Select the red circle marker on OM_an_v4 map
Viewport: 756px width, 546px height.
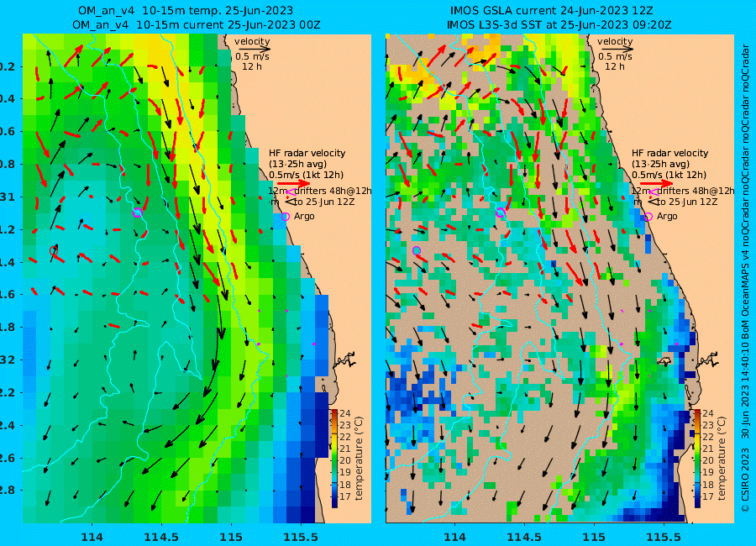coord(54,250)
